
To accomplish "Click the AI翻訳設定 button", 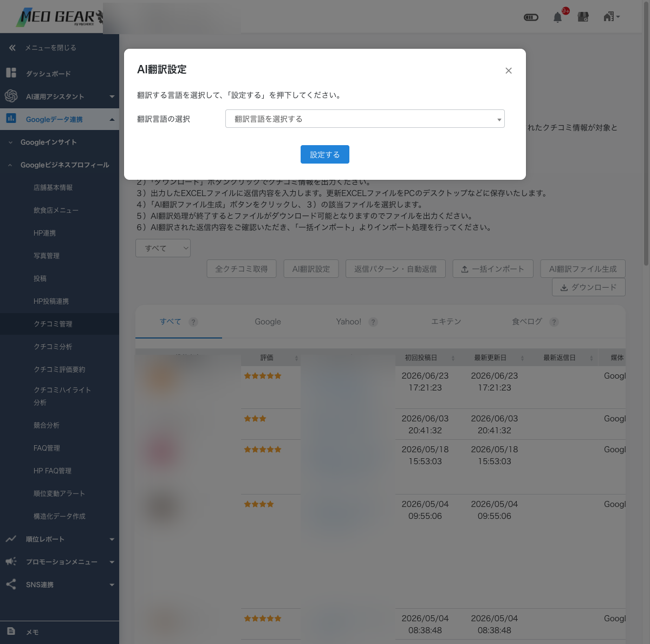I will 311,269.
